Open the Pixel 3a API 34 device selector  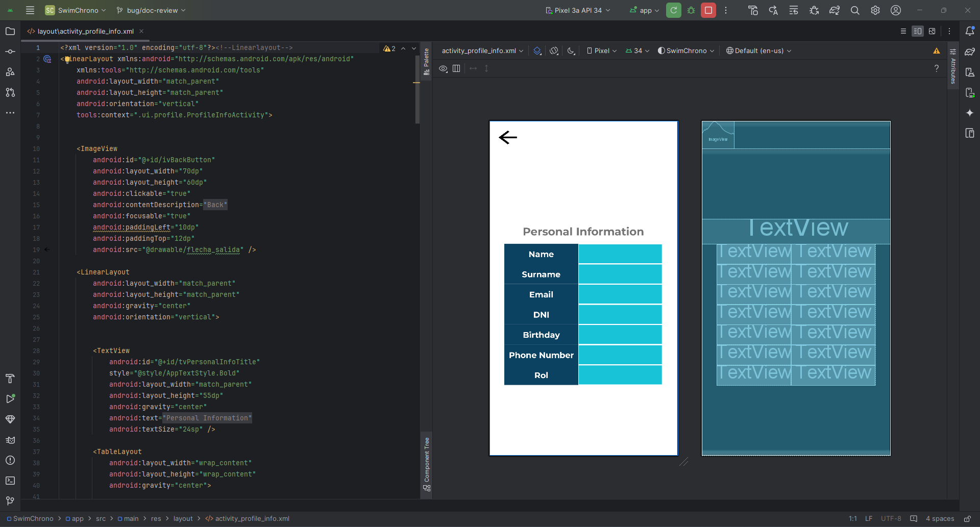click(578, 10)
